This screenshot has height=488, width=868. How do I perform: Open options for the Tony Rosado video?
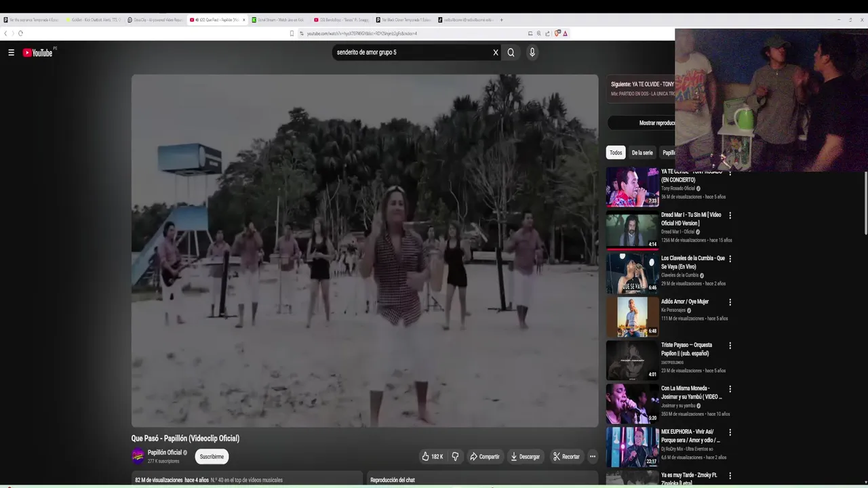click(730, 174)
